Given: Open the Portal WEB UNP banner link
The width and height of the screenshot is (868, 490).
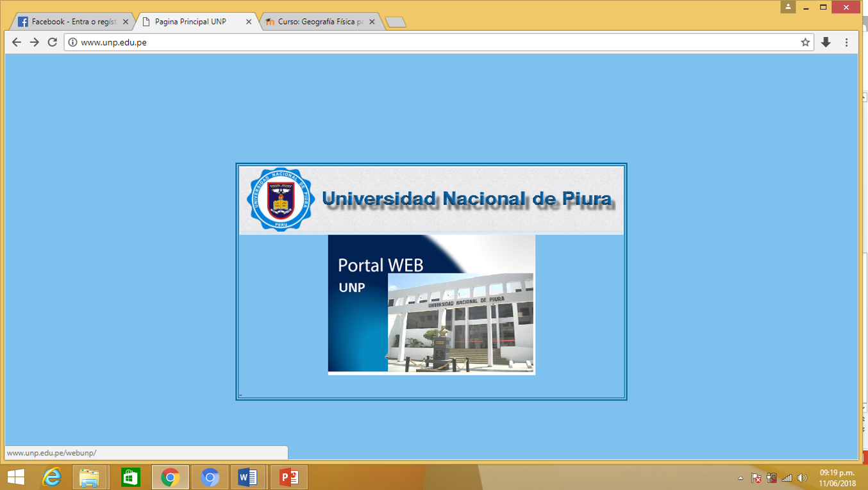Looking at the screenshot, I should click(x=431, y=304).
